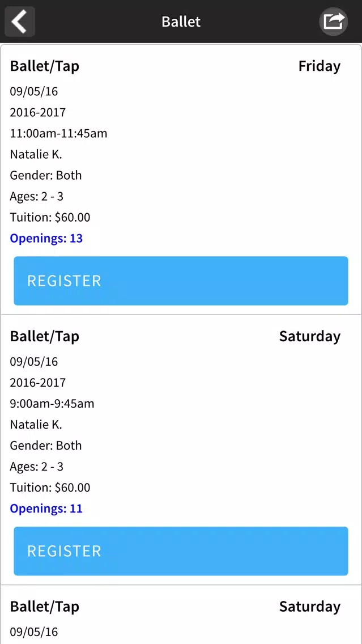Screen dimensions: 362x644
Task: Select Saturday label of third class
Action: [x=310, y=607]
